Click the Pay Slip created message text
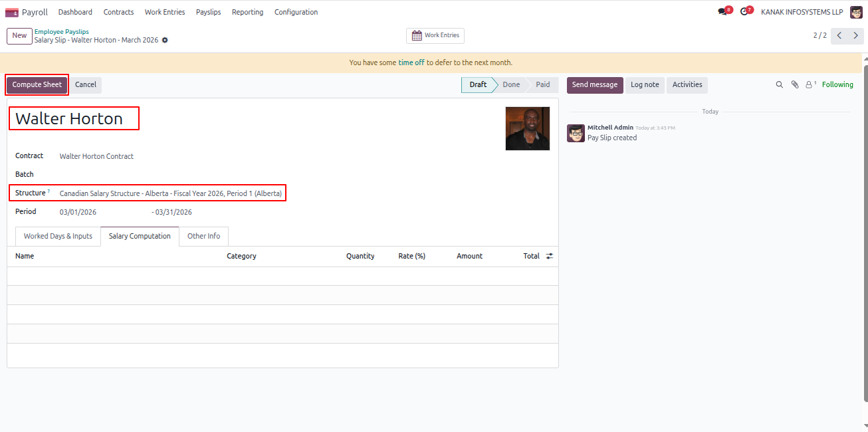The width and height of the screenshot is (868, 432). point(612,138)
